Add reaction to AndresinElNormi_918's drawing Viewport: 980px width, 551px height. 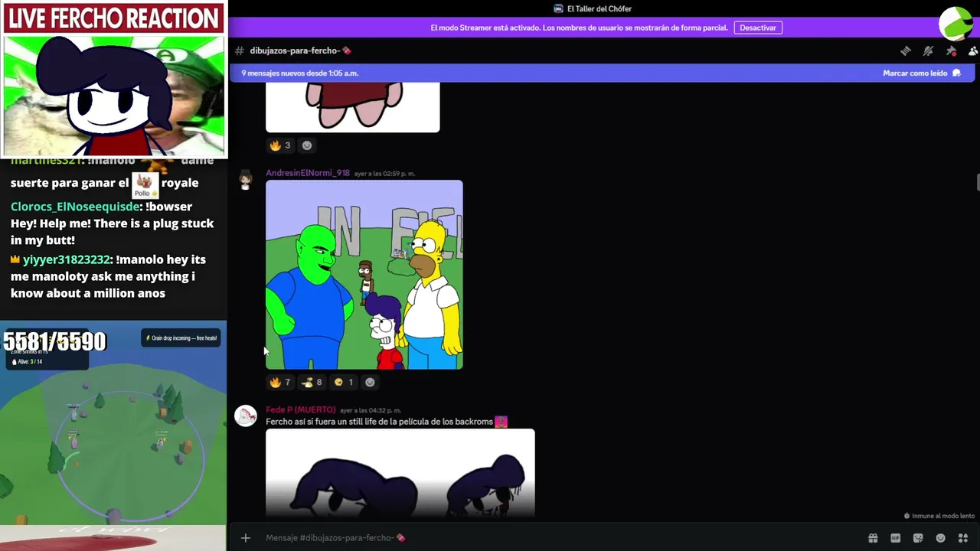pyautogui.click(x=370, y=382)
